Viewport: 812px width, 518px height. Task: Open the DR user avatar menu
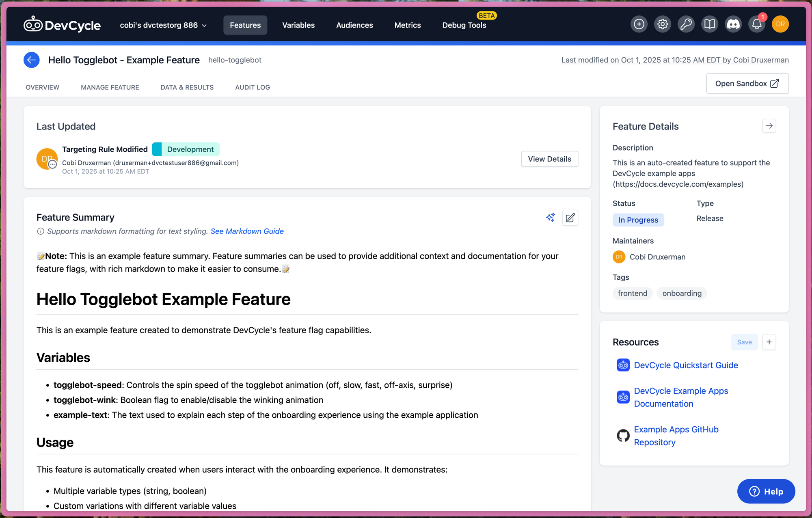click(780, 24)
